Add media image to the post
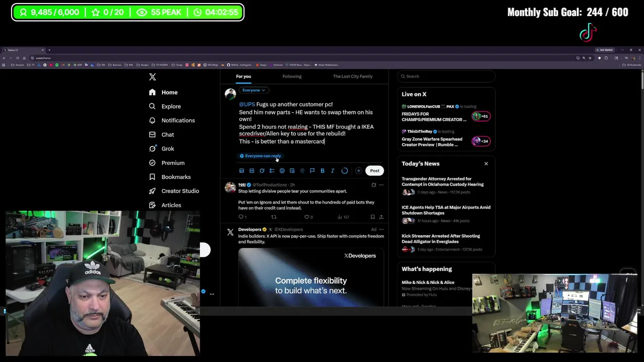This screenshot has height=362, width=644. (242, 171)
